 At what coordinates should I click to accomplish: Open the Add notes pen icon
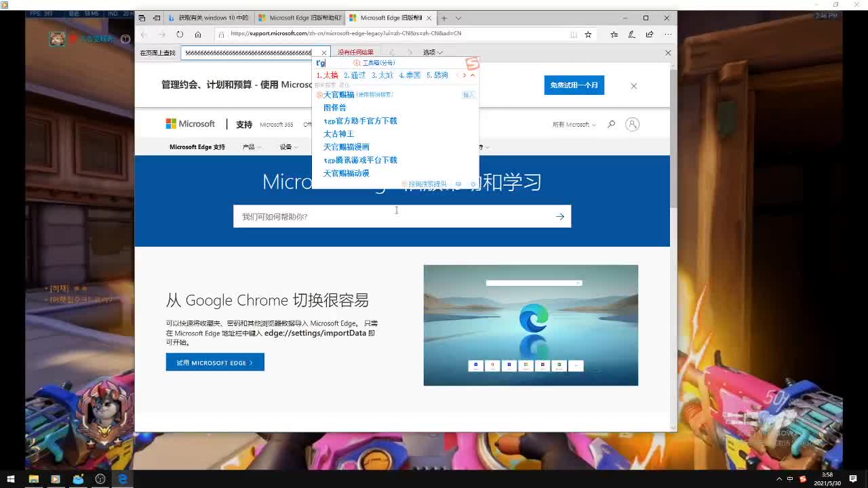point(632,34)
